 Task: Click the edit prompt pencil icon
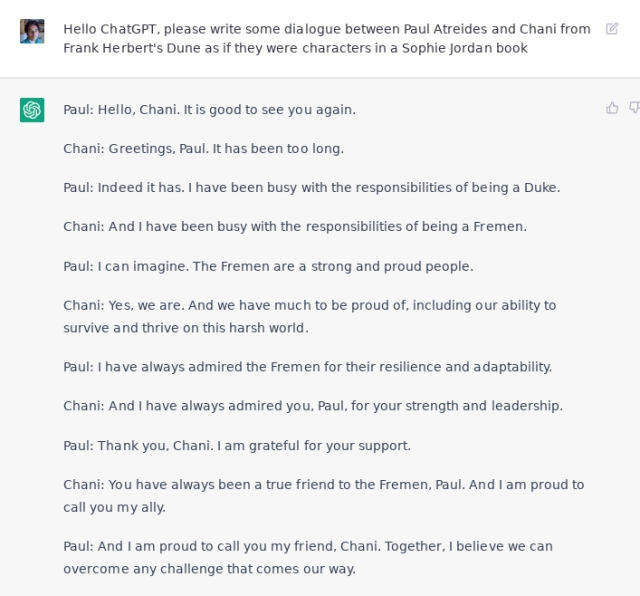pos(612,29)
